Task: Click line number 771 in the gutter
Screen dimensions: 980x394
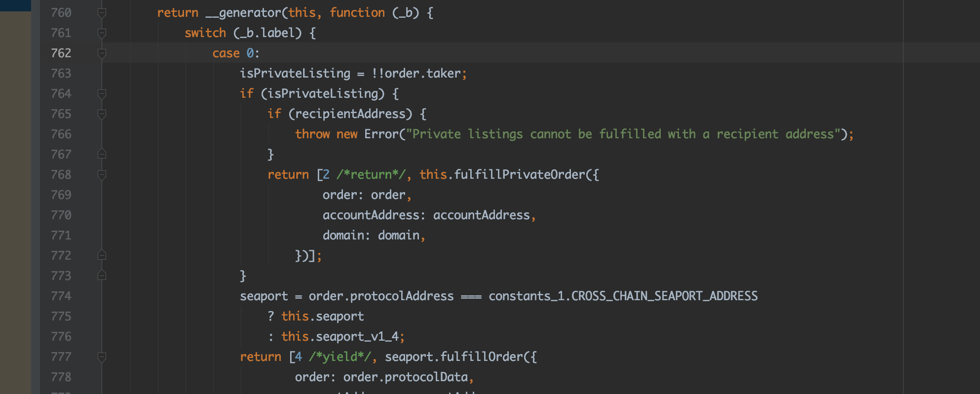Action: point(61,236)
